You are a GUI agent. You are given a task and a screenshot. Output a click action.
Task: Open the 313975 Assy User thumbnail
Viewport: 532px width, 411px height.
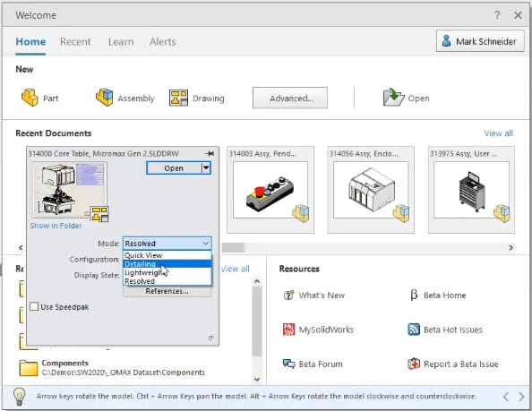[x=471, y=190]
